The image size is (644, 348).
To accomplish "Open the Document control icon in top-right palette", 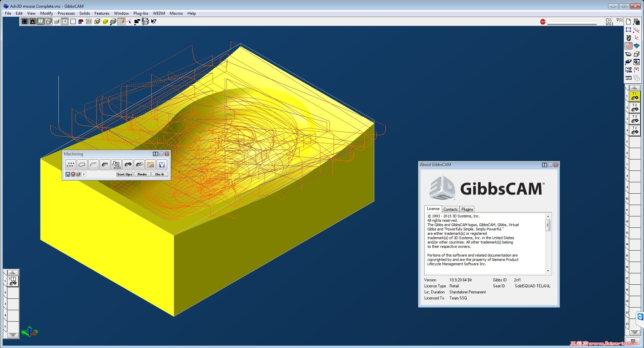I will (x=628, y=22).
